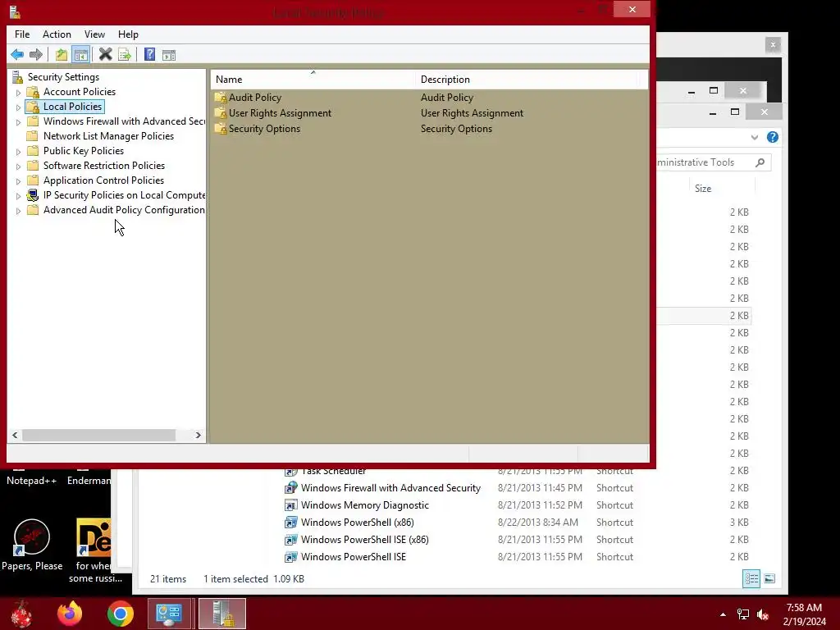
Task: Select Windows Firewall with Advanced Security shortcut in Explorer
Action: (390, 488)
